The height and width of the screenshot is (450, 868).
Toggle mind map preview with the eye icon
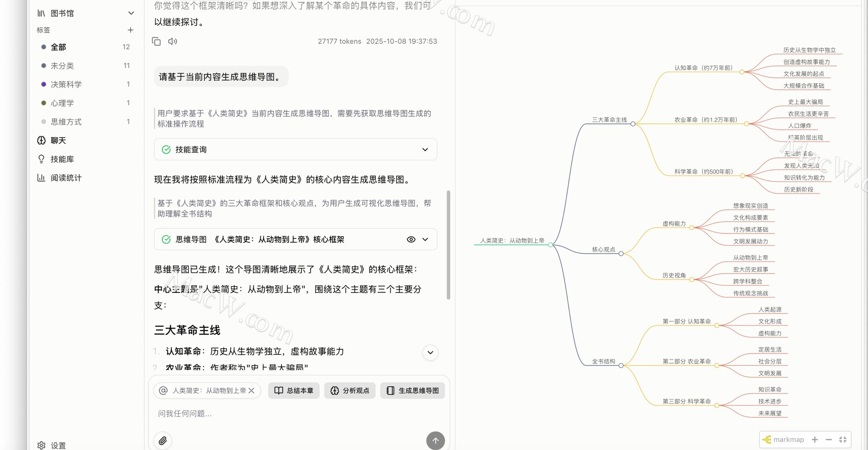point(410,239)
